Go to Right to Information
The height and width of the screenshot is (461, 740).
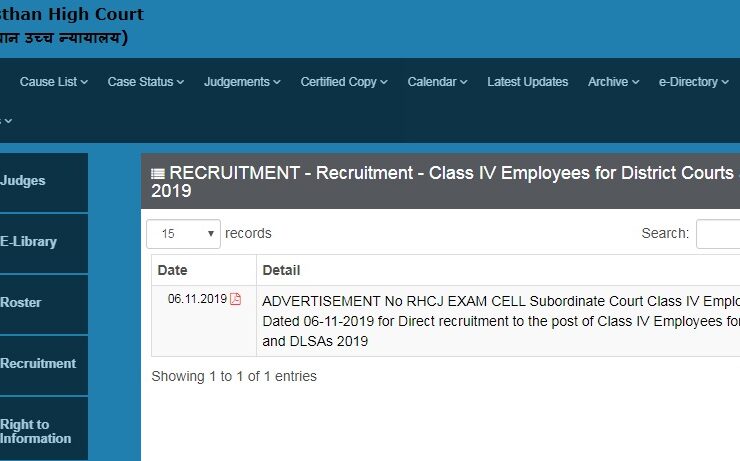coord(36,431)
